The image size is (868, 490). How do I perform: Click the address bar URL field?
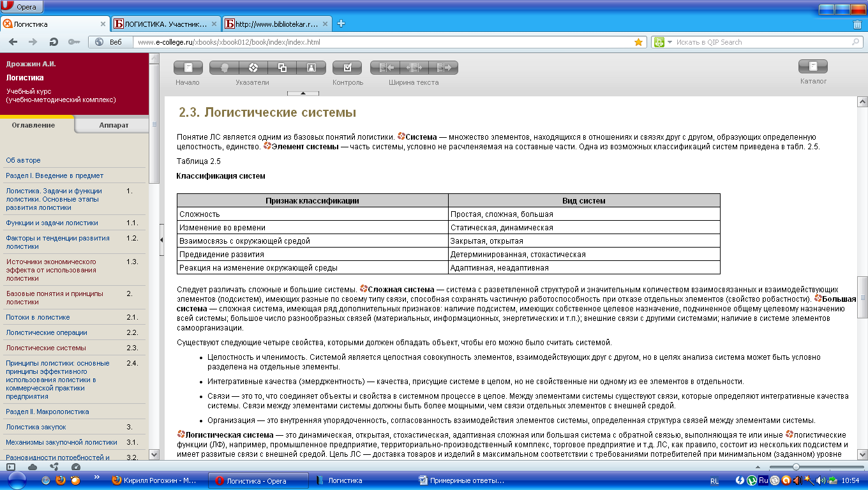click(x=383, y=42)
